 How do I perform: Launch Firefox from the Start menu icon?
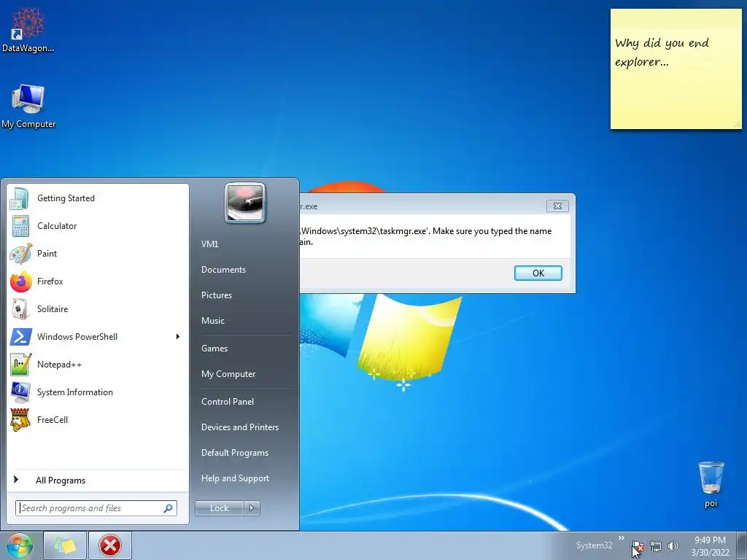click(x=21, y=281)
